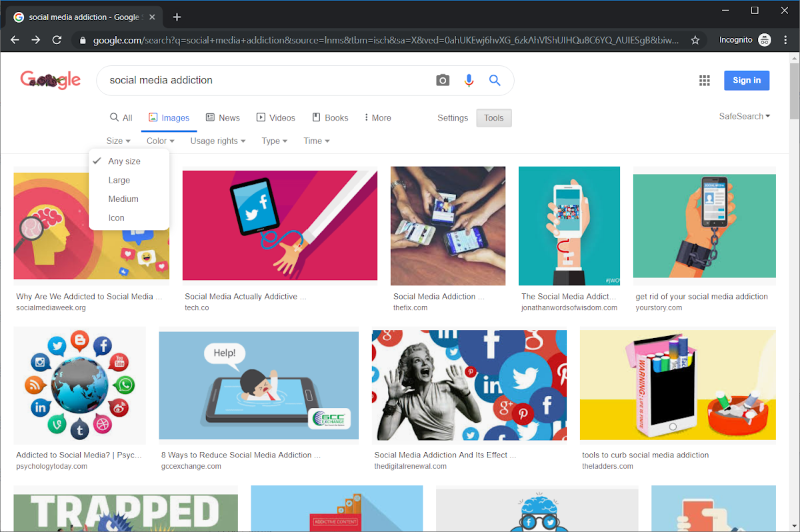Search by image with the camera icon

[x=443, y=80]
